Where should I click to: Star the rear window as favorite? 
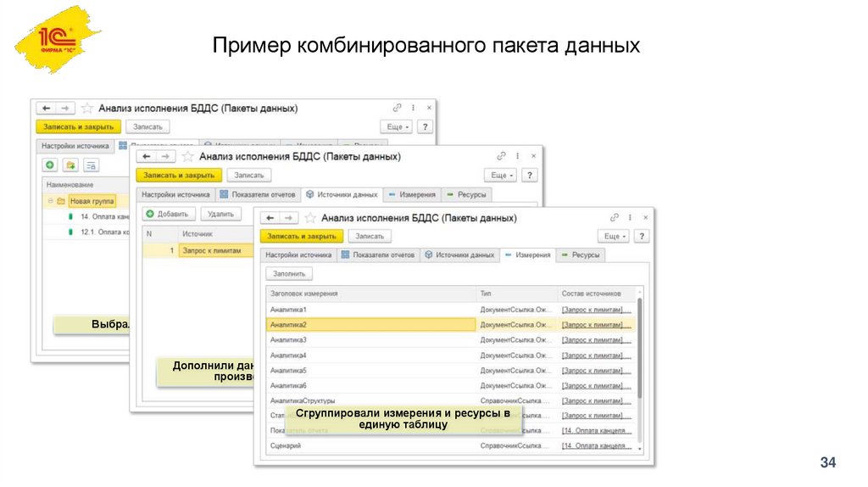87,108
